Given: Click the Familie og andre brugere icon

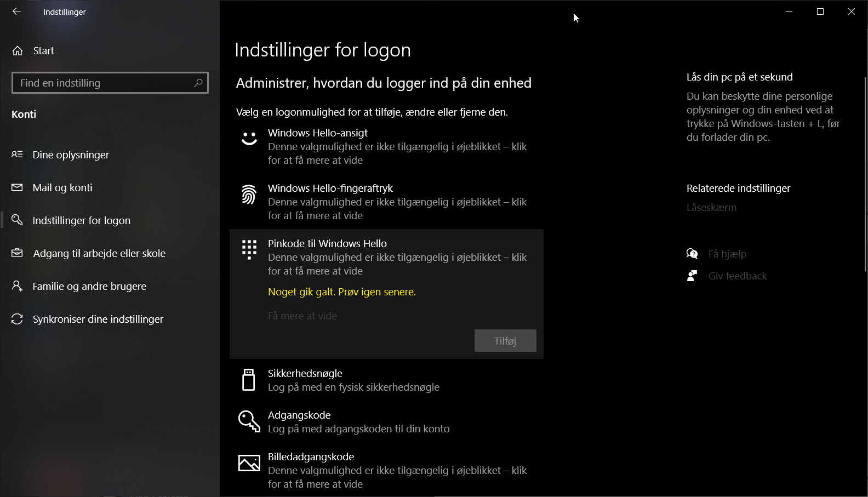Looking at the screenshot, I should point(17,285).
